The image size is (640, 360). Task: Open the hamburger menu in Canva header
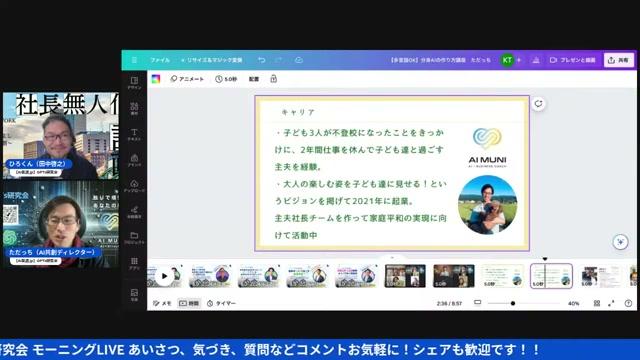click(134, 60)
